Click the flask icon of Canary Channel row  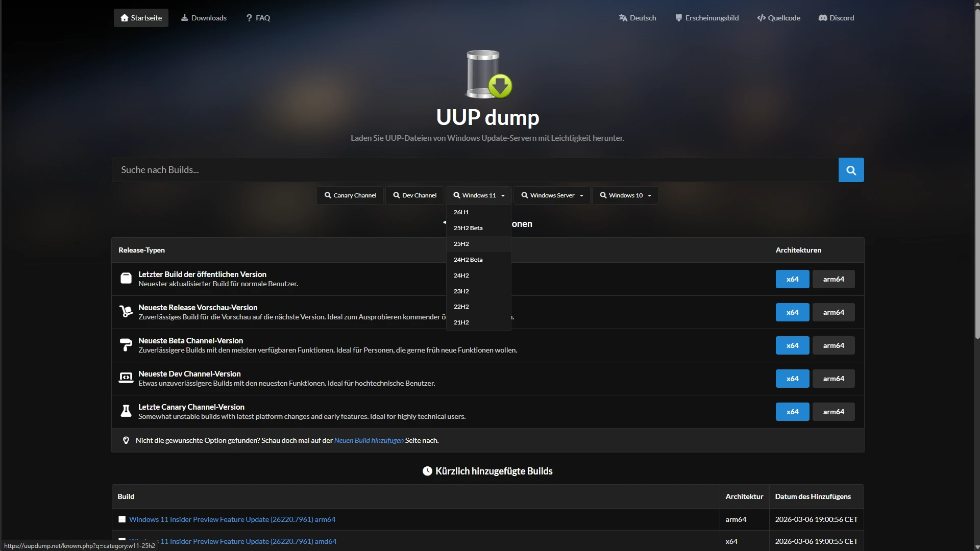(x=126, y=411)
